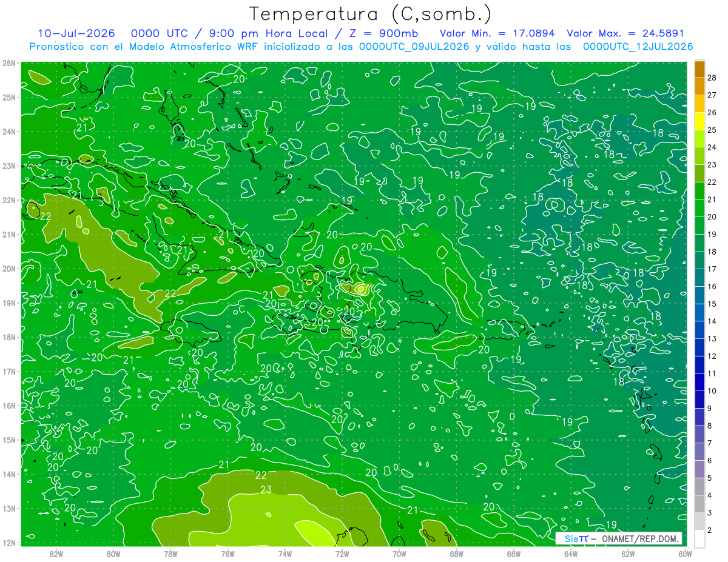
Task: Pick the white swatch below 2 on the scale
Action: 699,538
